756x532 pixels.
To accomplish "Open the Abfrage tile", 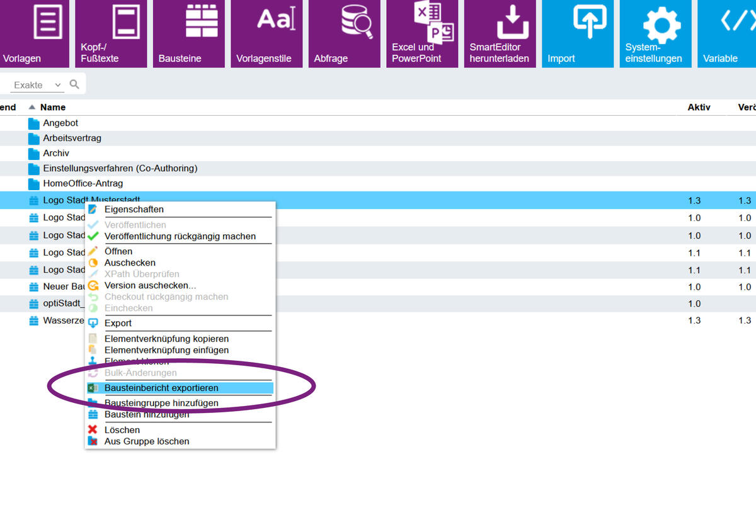I will 345,33.
